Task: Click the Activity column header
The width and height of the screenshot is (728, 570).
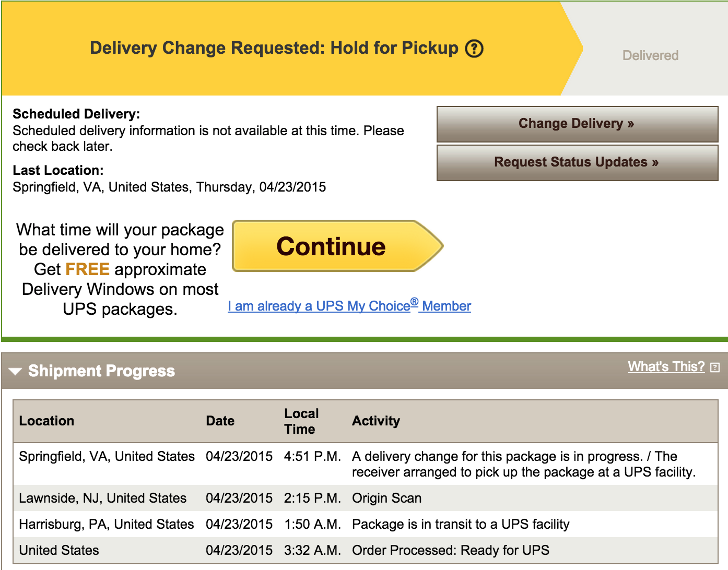Action: 376,421
